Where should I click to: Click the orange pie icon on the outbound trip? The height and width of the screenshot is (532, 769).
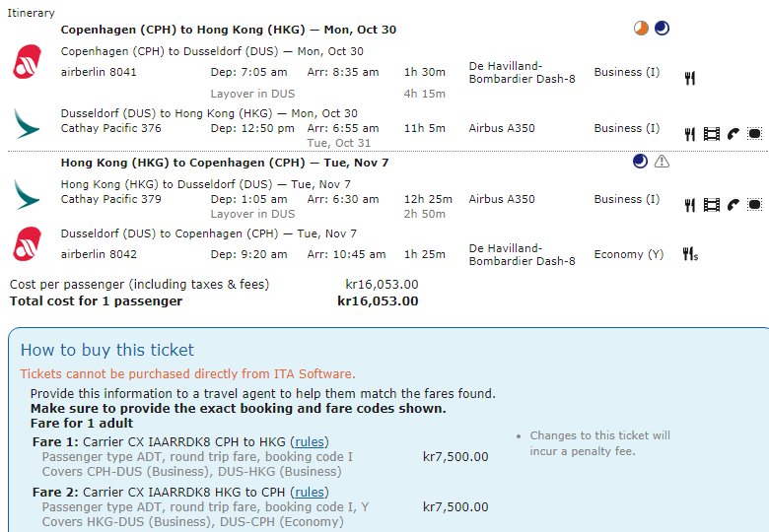click(x=641, y=29)
